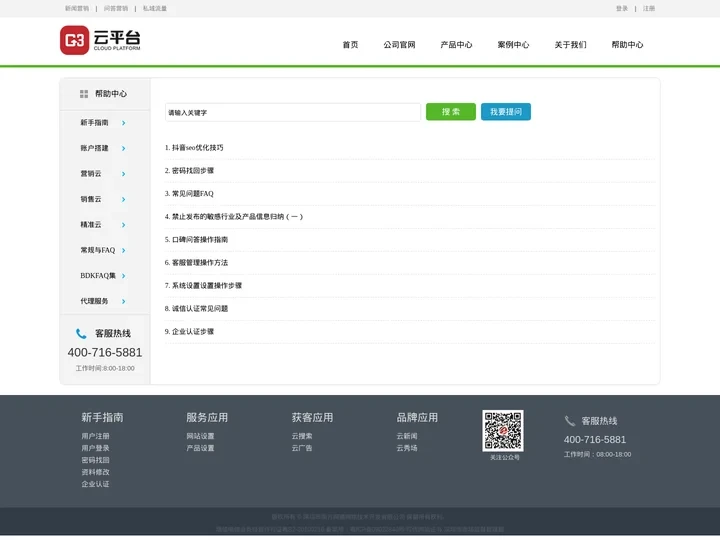720x540 pixels.
Task: Click footer link 用户注册
Action: tap(96, 436)
